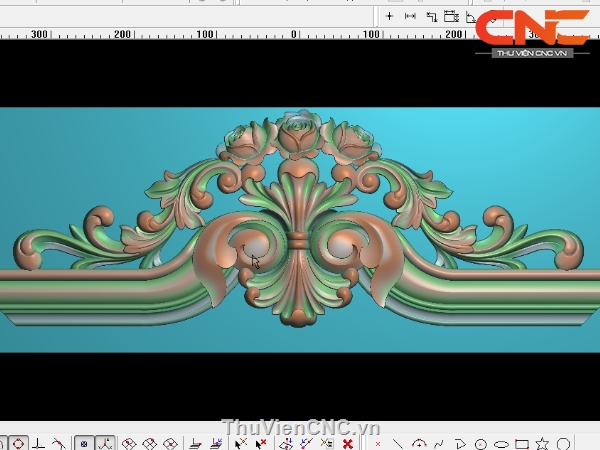The height and width of the screenshot is (450, 600).
Task: Click the CNC logo in top-right corner
Action: pyautogui.click(x=531, y=30)
